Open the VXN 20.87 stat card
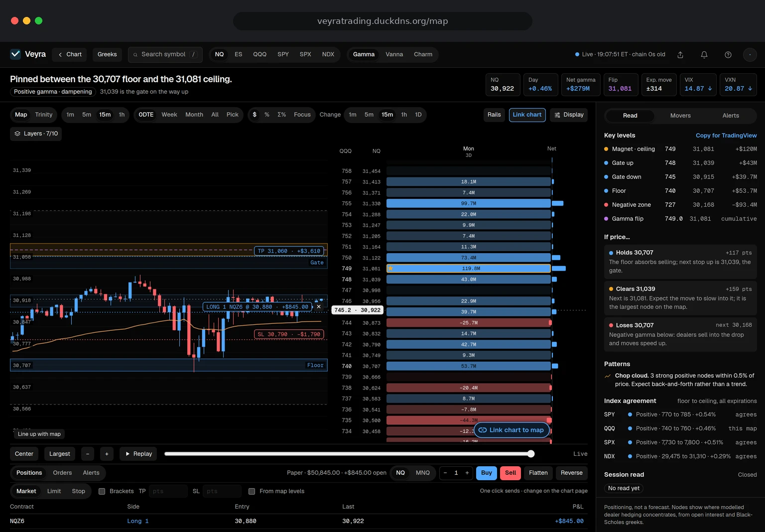Viewport: 765px width, 532px height. coord(738,84)
